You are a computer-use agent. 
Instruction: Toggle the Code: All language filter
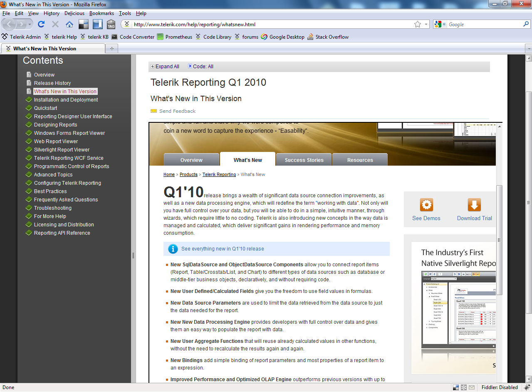tap(201, 67)
